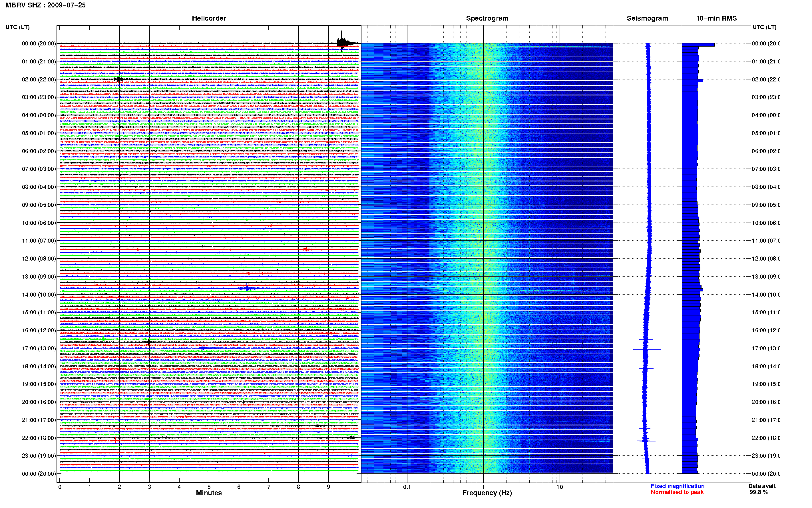Click left time label 09:00 (05:00)

pyautogui.click(x=39, y=205)
